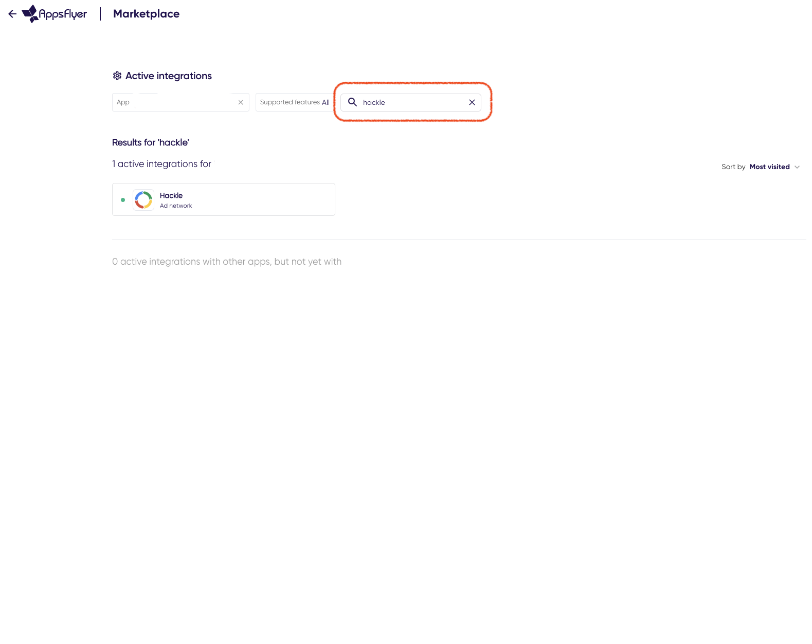Click the Marketplace heading
This screenshot has height=644, width=812.
tap(146, 14)
